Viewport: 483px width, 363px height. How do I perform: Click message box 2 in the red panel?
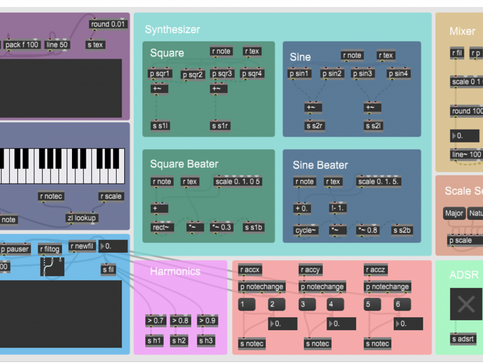[277, 304]
